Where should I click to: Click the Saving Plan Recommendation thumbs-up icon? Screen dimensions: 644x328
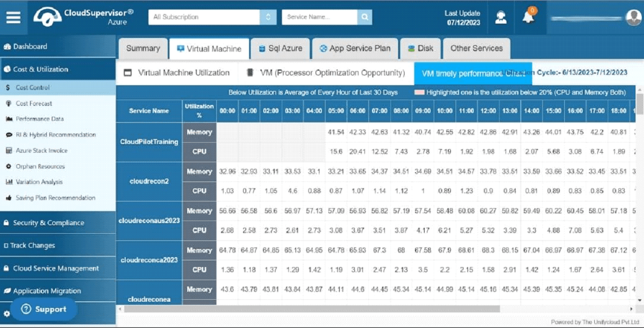9,198
